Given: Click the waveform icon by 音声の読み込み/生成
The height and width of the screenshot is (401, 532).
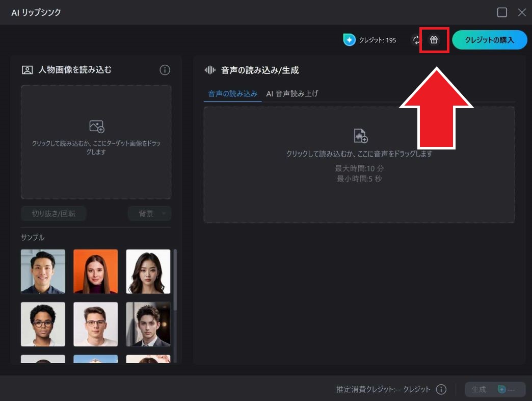Looking at the screenshot, I should [210, 70].
